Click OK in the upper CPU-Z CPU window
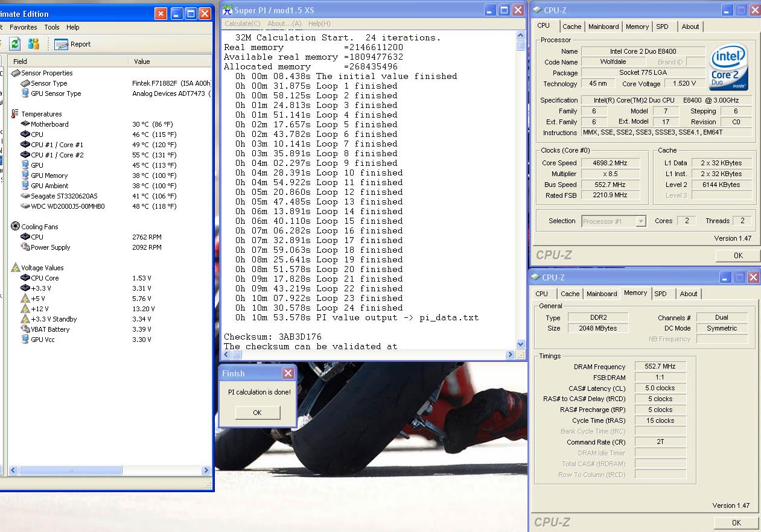 tap(737, 256)
